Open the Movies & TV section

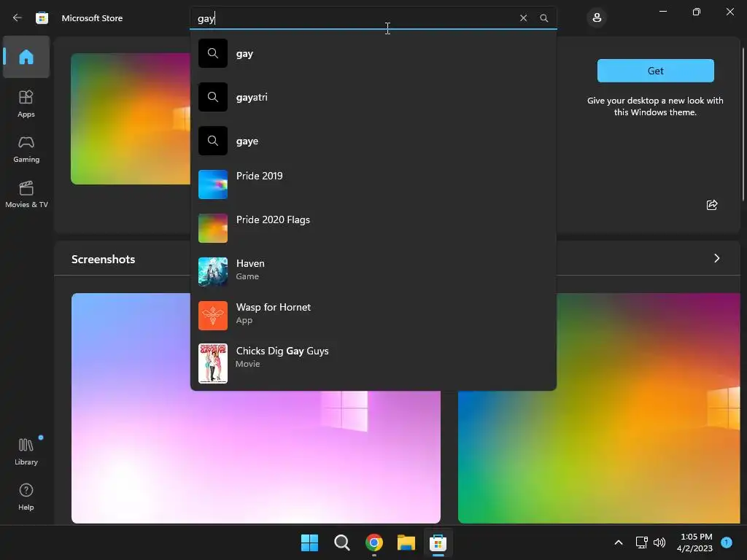click(26, 194)
